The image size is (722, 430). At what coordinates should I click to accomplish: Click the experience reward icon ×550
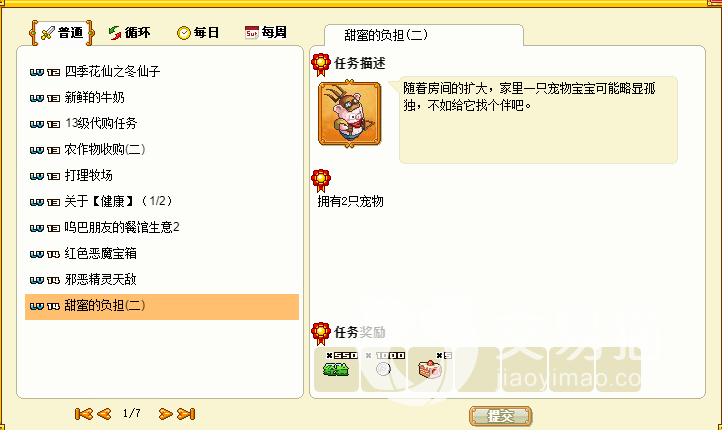(337, 369)
